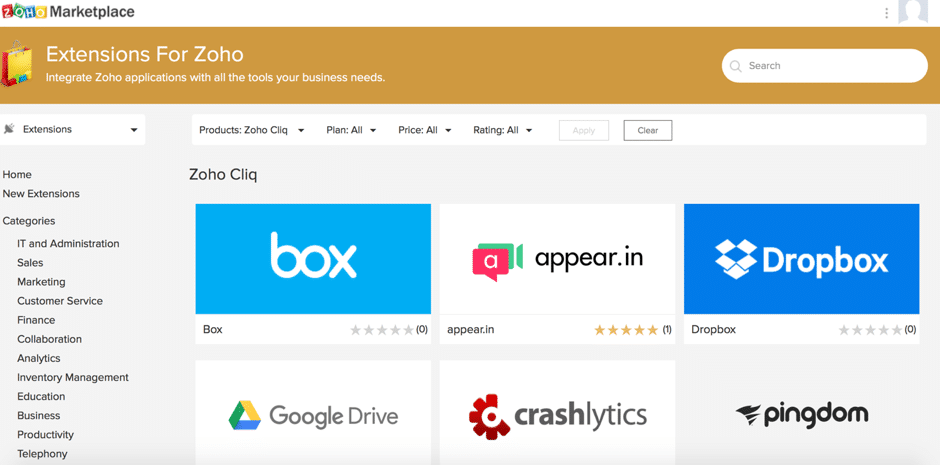The width and height of the screenshot is (940, 465).
Task: Select the Finance category
Action: tap(36, 320)
